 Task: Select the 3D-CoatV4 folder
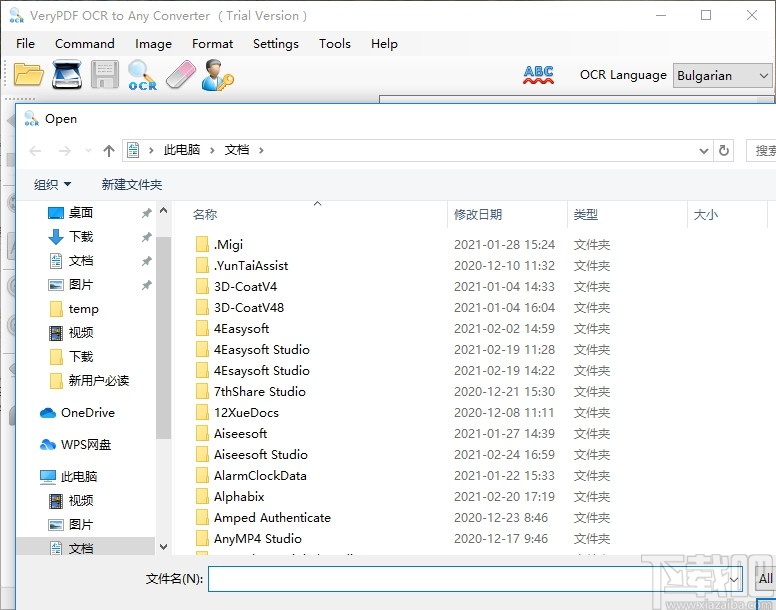click(245, 286)
